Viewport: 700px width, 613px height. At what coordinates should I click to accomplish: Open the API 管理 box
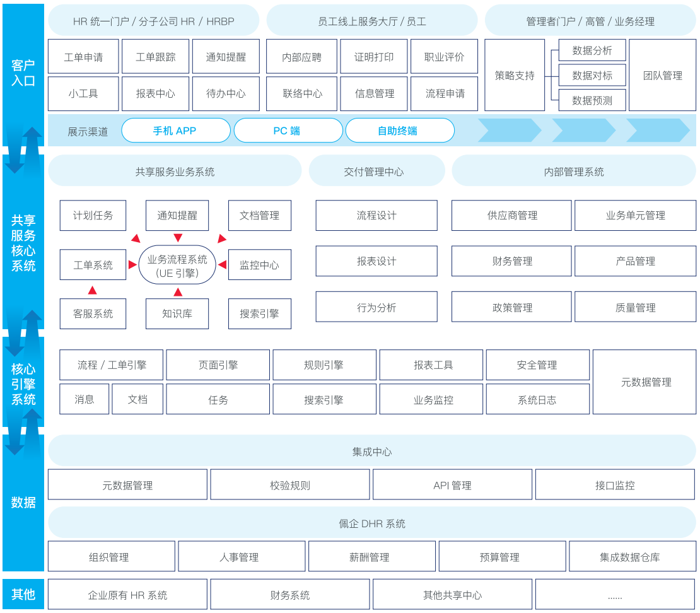point(452,485)
